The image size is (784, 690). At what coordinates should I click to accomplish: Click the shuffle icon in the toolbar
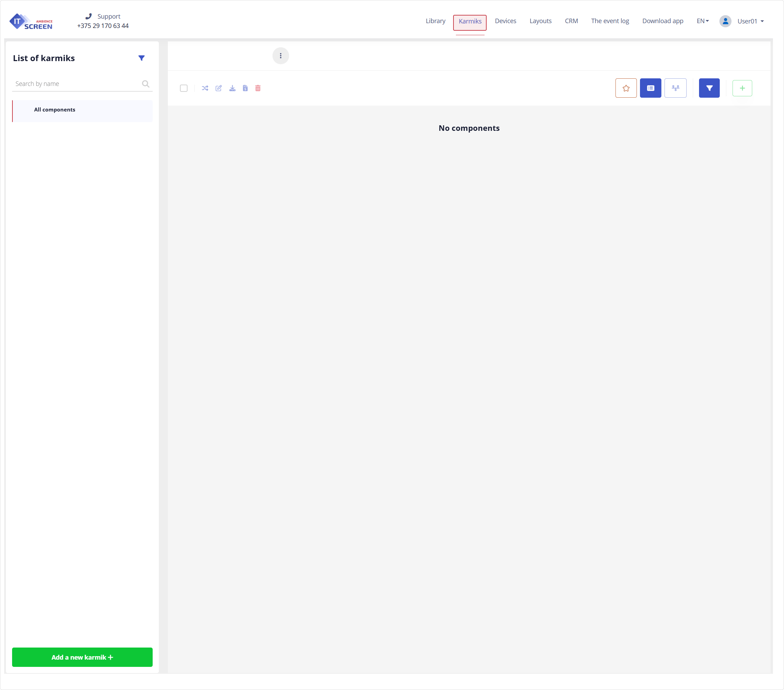(x=205, y=88)
